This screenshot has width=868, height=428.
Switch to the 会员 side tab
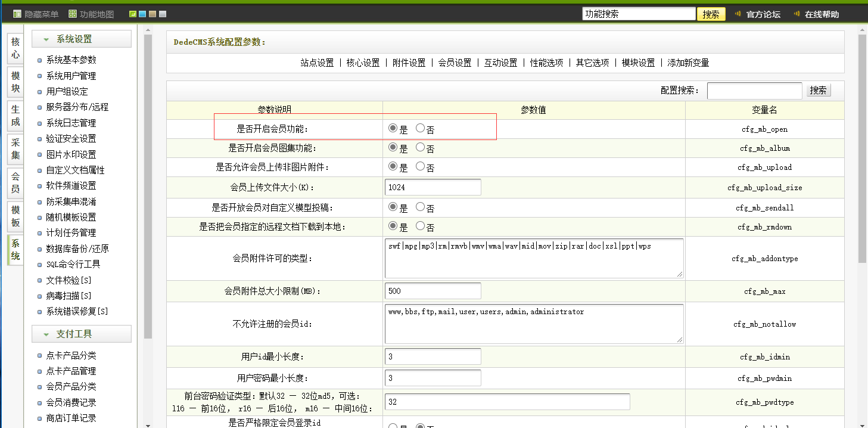coord(15,183)
